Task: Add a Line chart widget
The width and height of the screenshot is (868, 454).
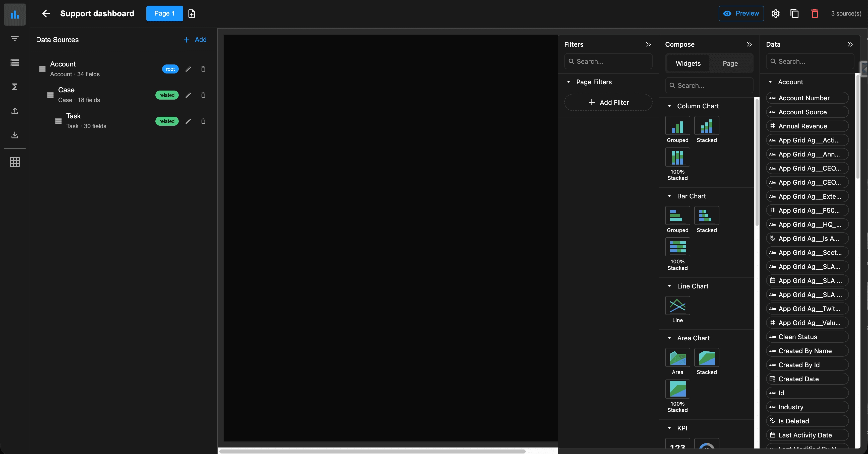Action: pos(677,306)
